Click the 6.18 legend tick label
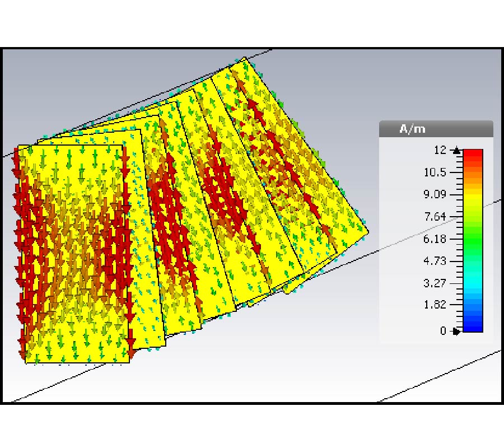The image size is (504, 448). [435, 239]
